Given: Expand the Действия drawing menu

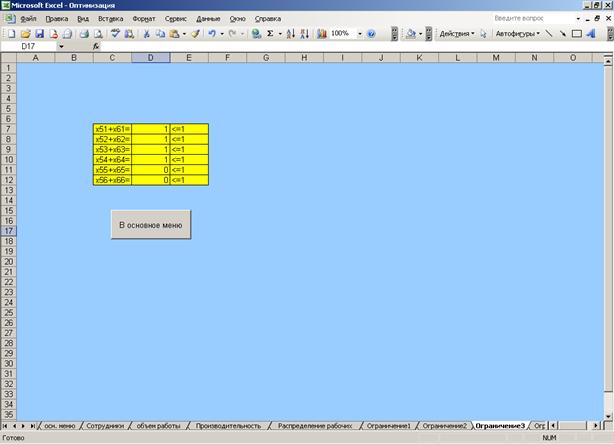Looking at the screenshot, I should [457, 33].
